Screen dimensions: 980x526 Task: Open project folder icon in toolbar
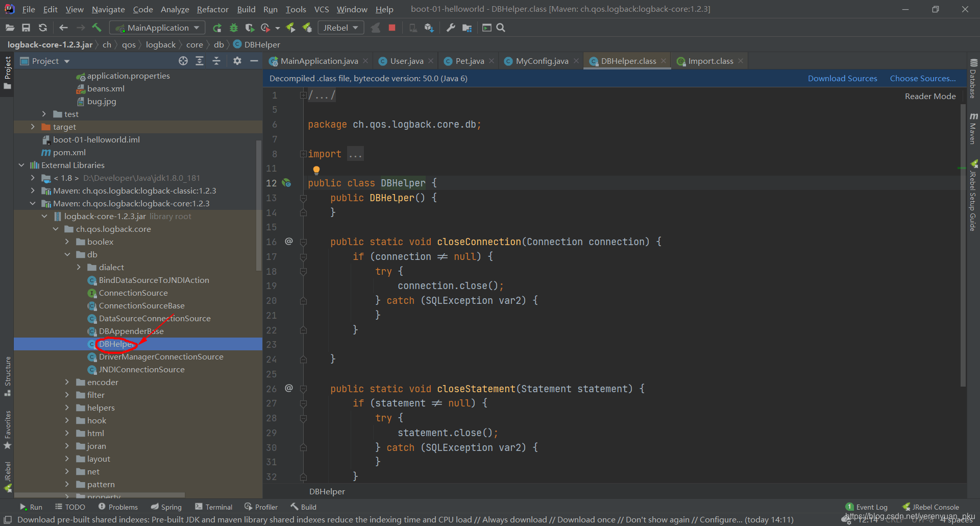coord(10,28)
